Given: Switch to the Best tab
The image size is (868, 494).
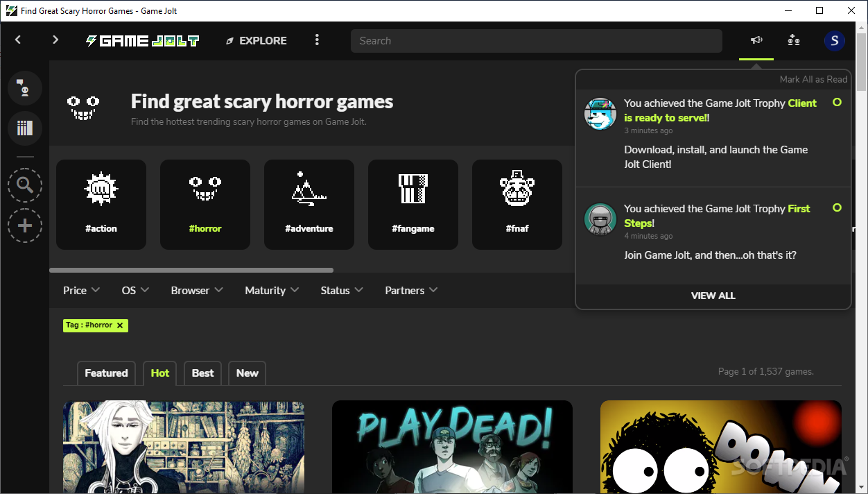Looking at the screenshot, I should tap(202, 373).
